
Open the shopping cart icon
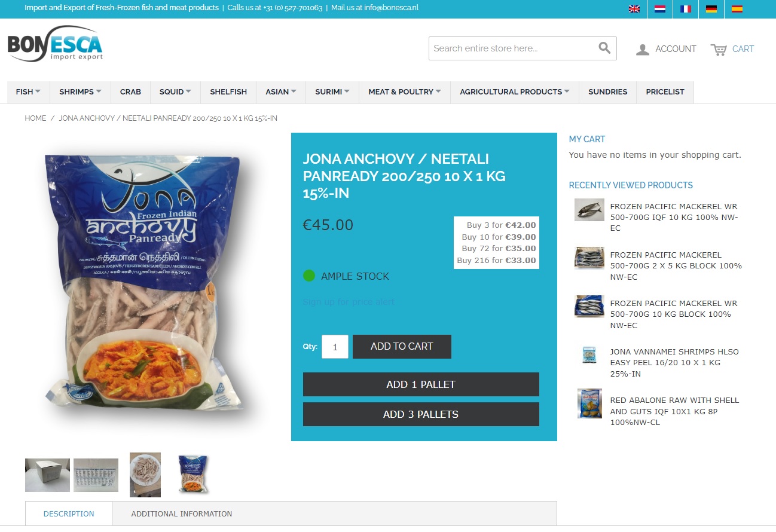pyautogui.click(x=719, y=50)
